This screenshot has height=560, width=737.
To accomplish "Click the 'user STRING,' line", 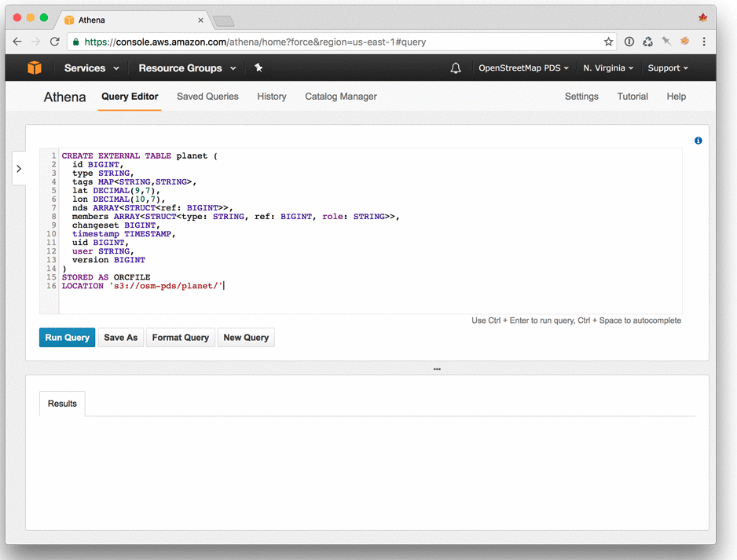I will tap(103, 251).
